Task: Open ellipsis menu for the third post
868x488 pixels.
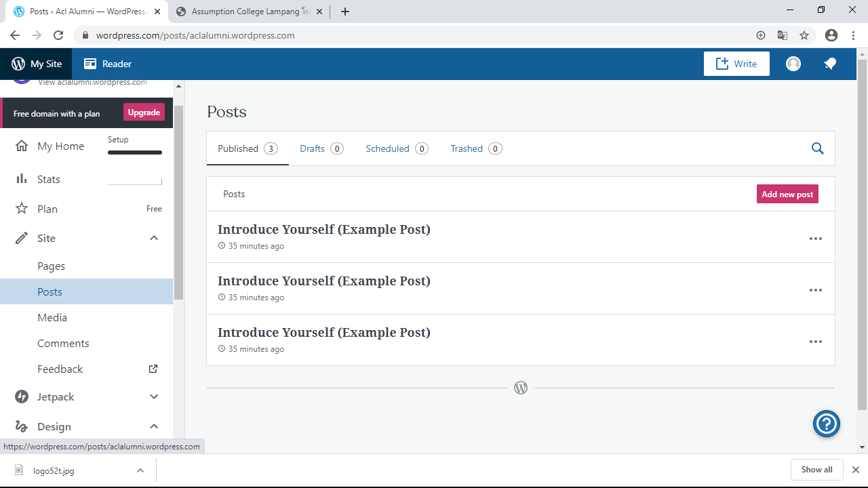Action: [x=815, y=342]
